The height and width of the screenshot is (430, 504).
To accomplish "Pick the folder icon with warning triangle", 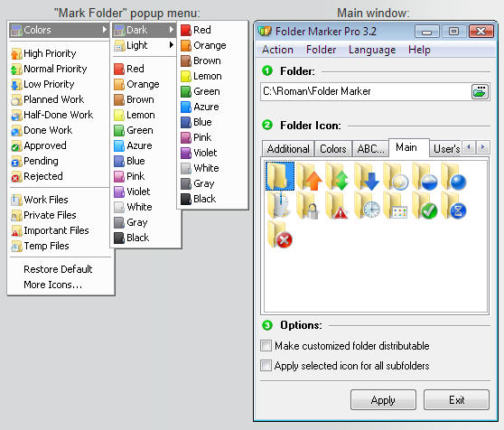I will [337, 206].
